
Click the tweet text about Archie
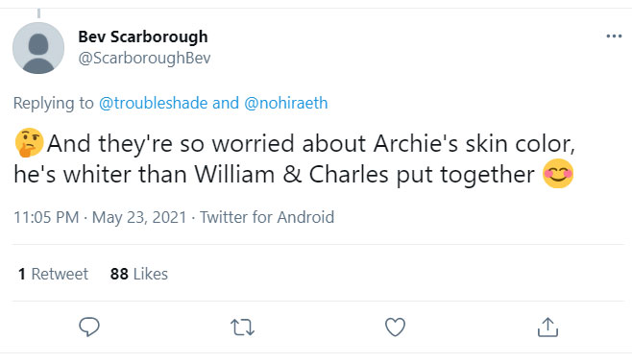(x=294, y=158)
